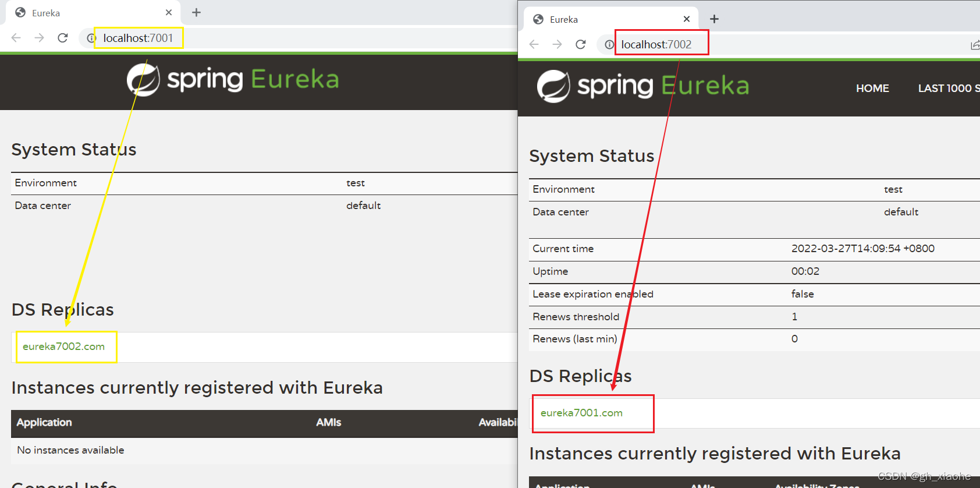Open the HOME menu in the 7002 window
Screen dimensions: 980x488
click(x=872, y=89)
